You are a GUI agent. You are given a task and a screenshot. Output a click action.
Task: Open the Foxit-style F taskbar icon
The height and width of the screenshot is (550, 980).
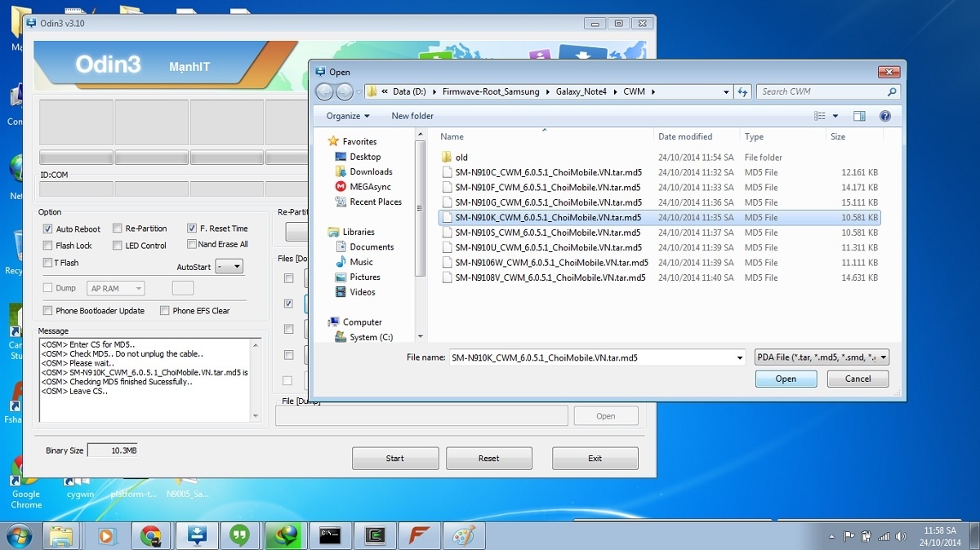click(419, 536)
